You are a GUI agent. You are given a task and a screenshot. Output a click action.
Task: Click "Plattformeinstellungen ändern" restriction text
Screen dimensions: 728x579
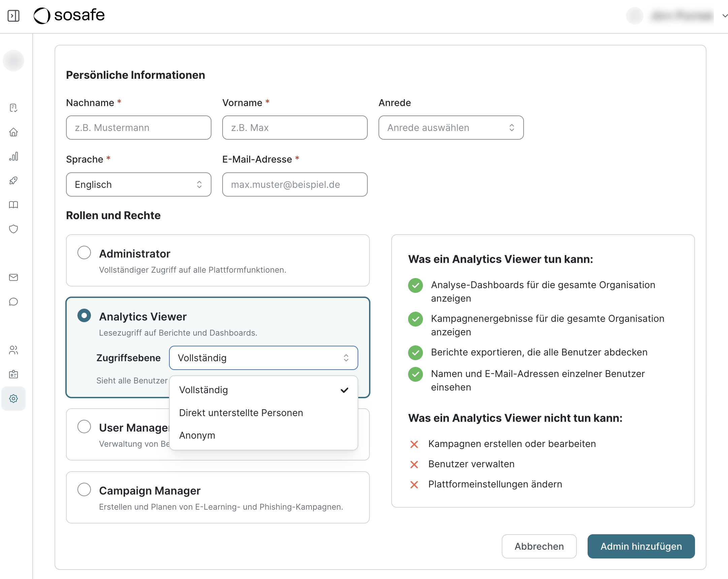point(495,484)
